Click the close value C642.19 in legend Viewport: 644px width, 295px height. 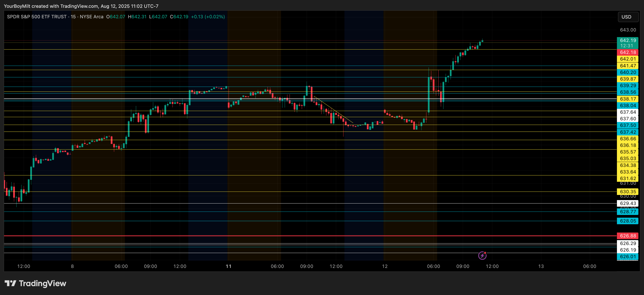pyautogui.click(x=179, y=17)
